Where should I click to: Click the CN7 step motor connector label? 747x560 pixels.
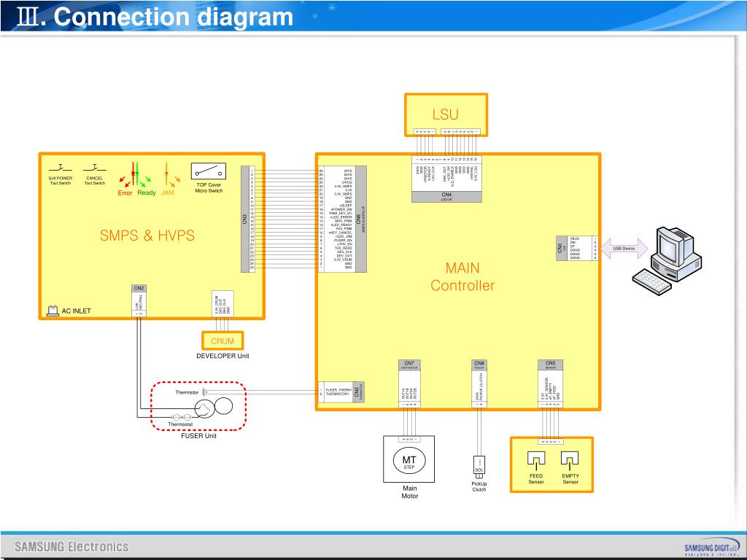point(409,365)
